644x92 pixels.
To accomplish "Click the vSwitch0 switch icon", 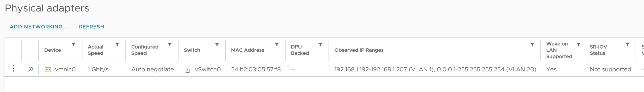I will pos(187,70).
